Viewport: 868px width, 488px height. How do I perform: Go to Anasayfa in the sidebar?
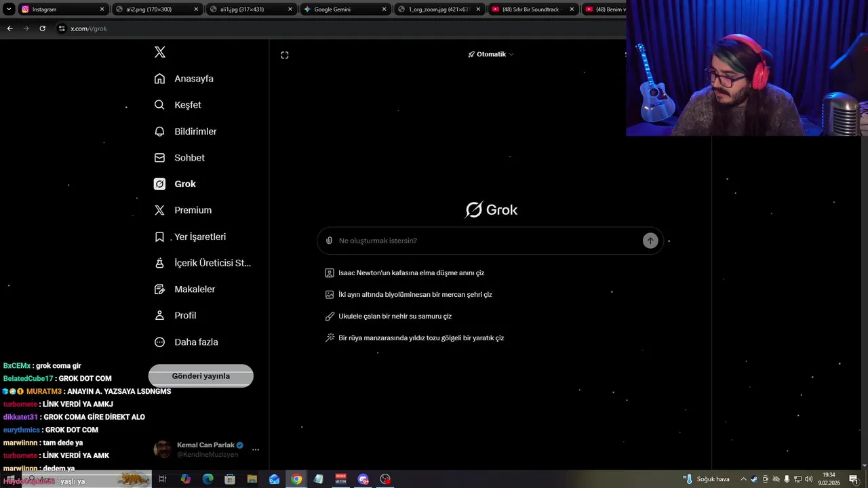[x=184, y=79]
